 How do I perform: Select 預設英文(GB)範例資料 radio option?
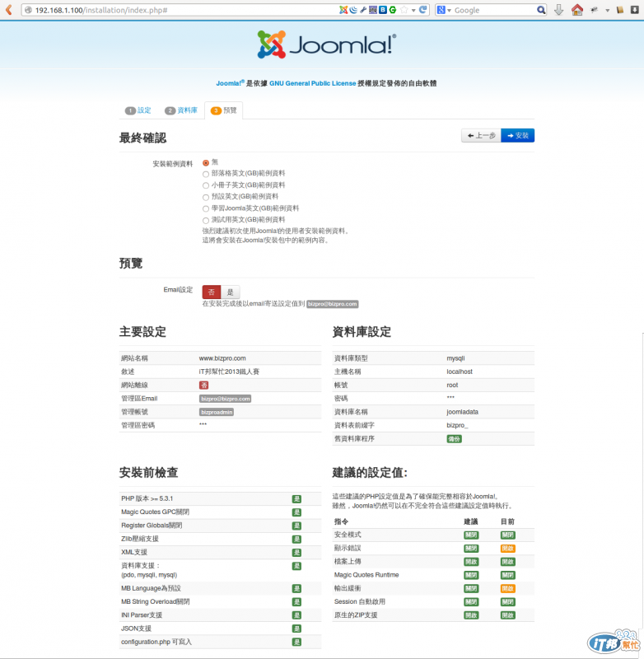pyautogui.click(x=206, y=197)
